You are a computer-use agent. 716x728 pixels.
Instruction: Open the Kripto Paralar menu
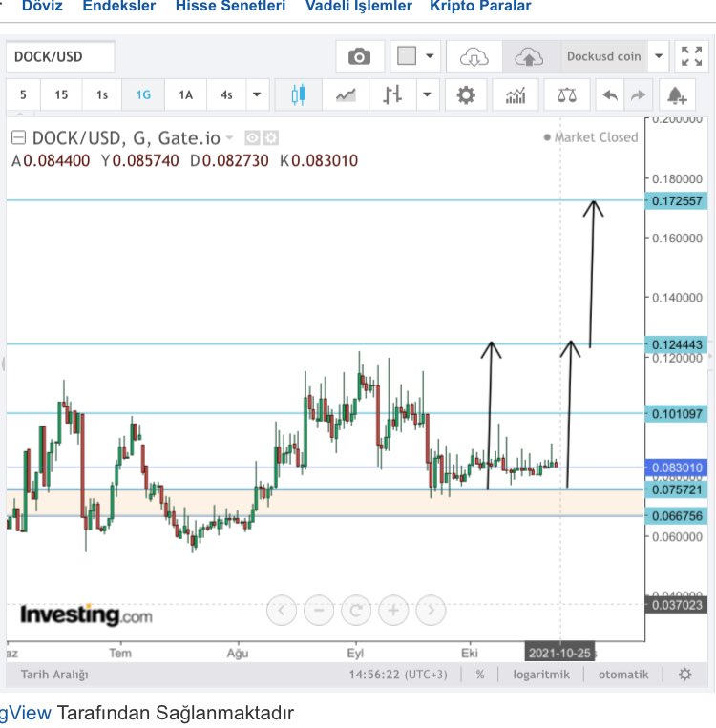click(480, 6)
